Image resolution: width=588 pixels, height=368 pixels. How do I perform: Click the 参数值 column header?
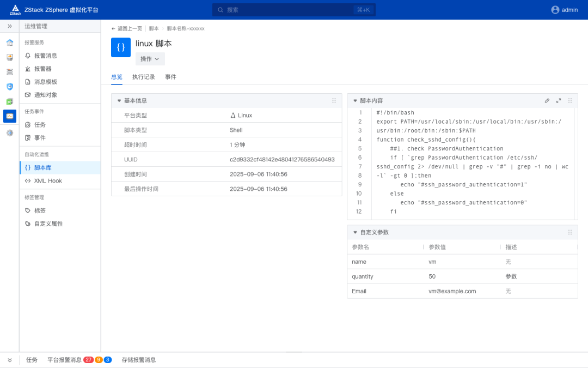437,247
